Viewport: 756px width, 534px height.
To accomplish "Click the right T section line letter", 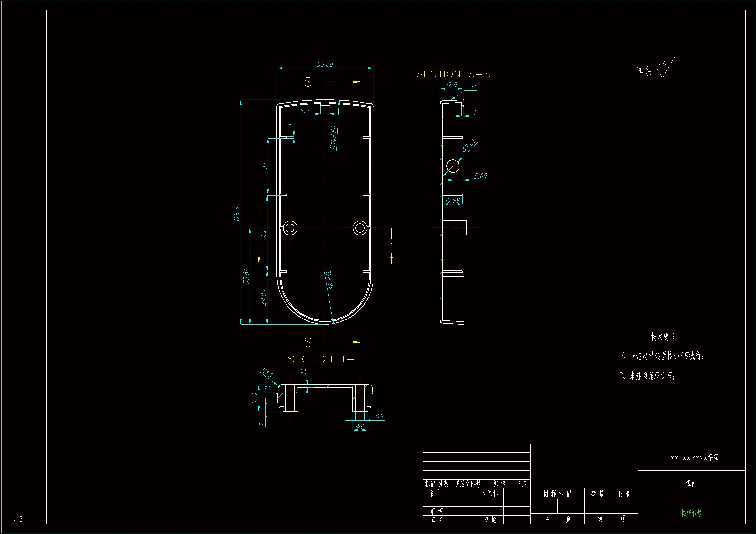I will [x=393, y=210].
